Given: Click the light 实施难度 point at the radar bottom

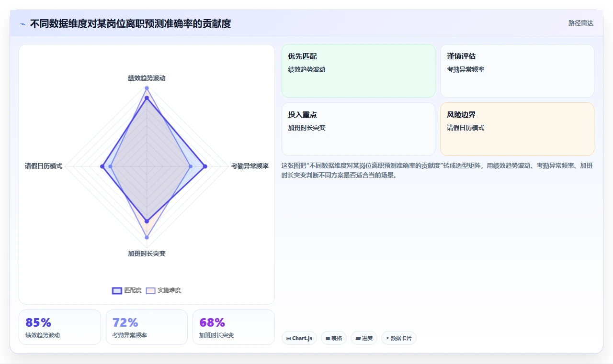Looking at the screenshot, I should 147,237.
